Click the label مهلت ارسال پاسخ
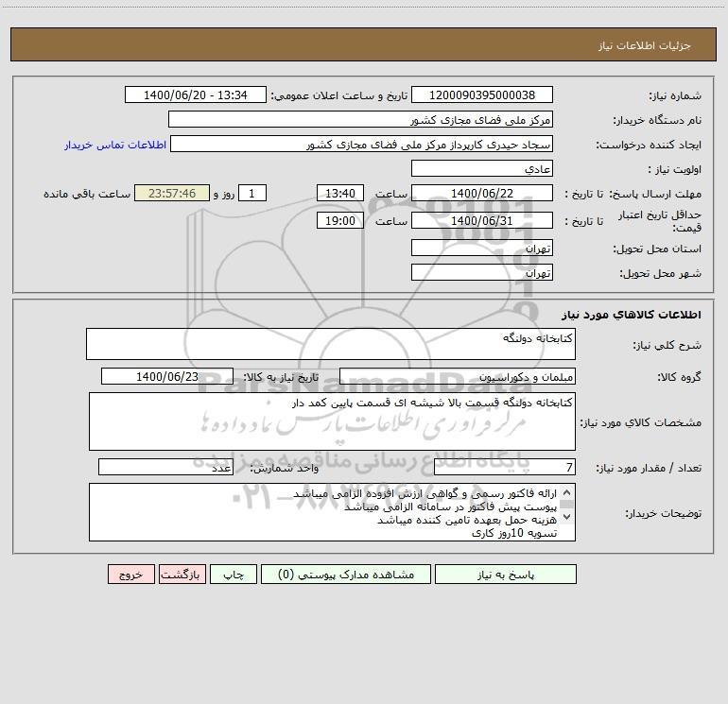The width and height of the screenshot is (728, 704). click(656, 194)
